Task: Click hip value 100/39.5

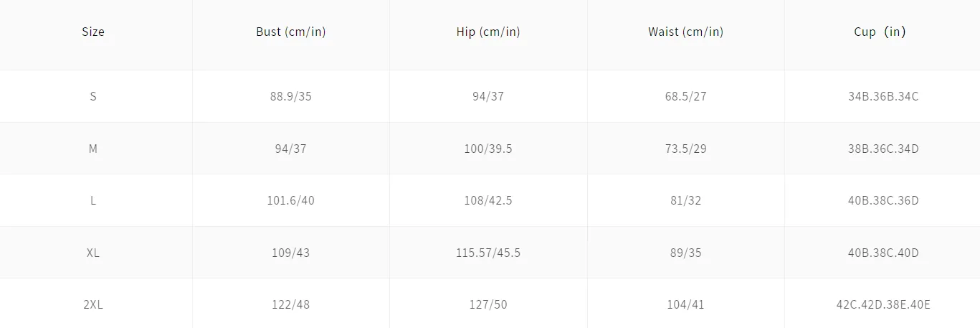Action: coord(488,149)
